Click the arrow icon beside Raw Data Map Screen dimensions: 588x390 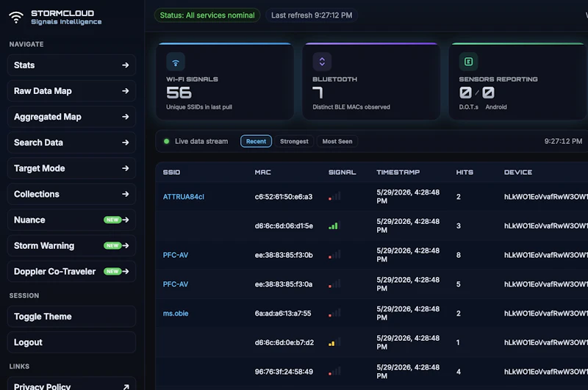pos(125,91)
